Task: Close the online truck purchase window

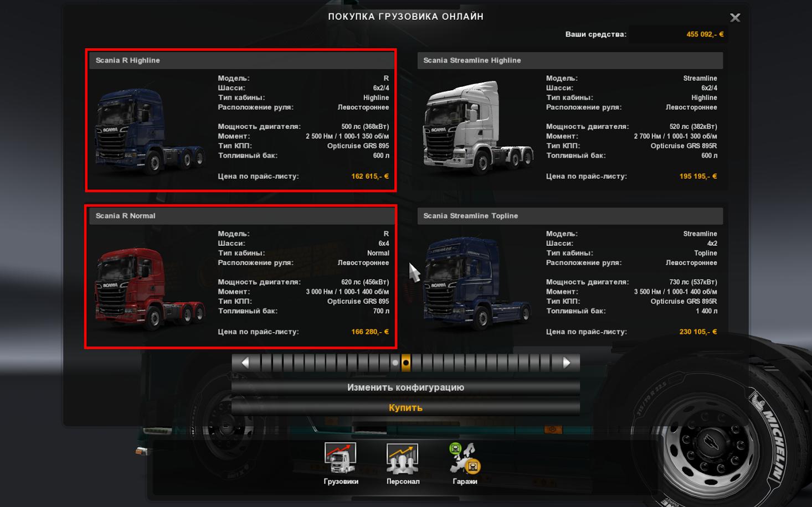Action: pos(735,18)
